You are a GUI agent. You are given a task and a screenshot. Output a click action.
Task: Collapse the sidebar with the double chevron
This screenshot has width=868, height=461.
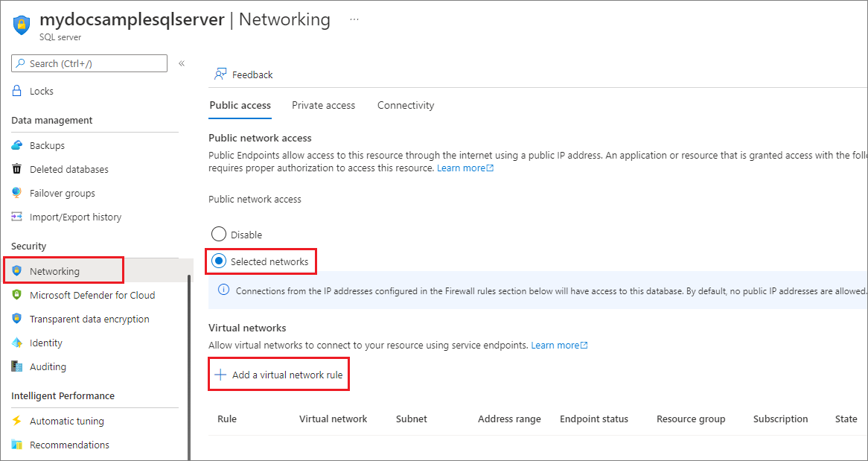182,63
